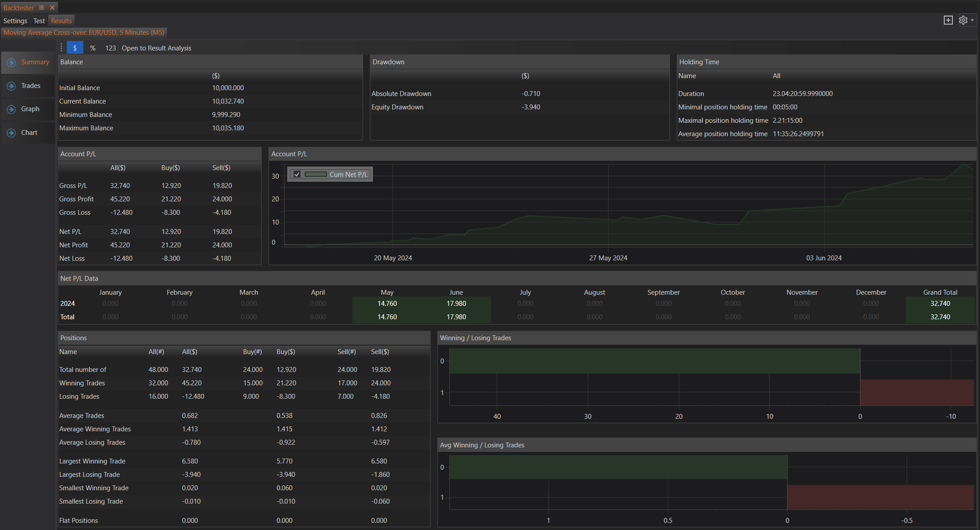Click the arrow icon beside Trades
This screenshot has width=980, height=530.
point(12,86)
